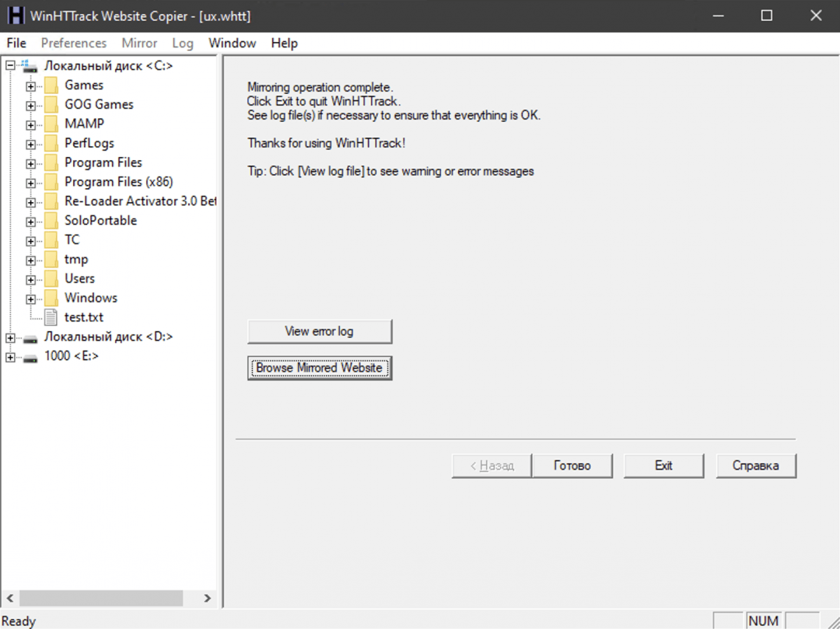Screen dimensions: 840x629
Task: Select the SoloPortable folder in tree
Action: click(x=100, y=221)
